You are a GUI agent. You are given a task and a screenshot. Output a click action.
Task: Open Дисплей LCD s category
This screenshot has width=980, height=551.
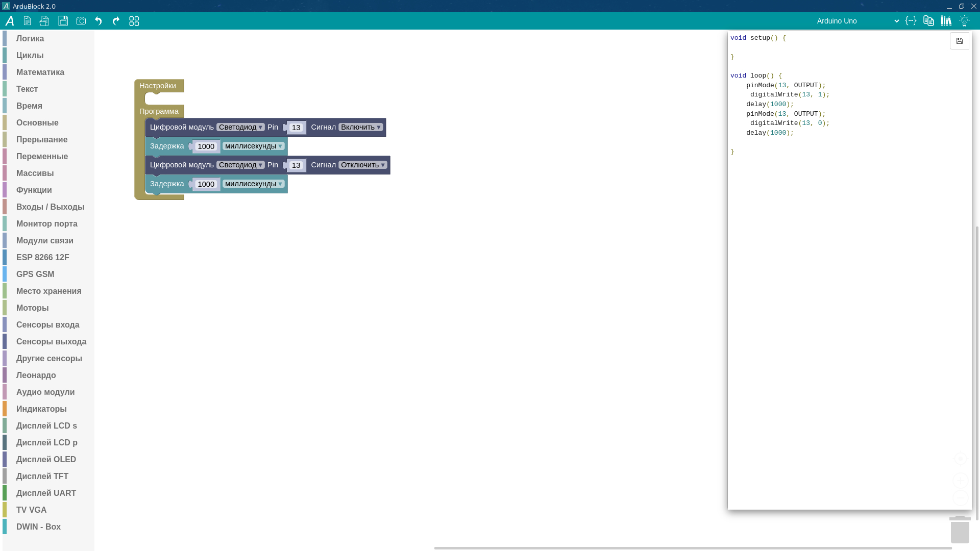click(x=48, y=425)
